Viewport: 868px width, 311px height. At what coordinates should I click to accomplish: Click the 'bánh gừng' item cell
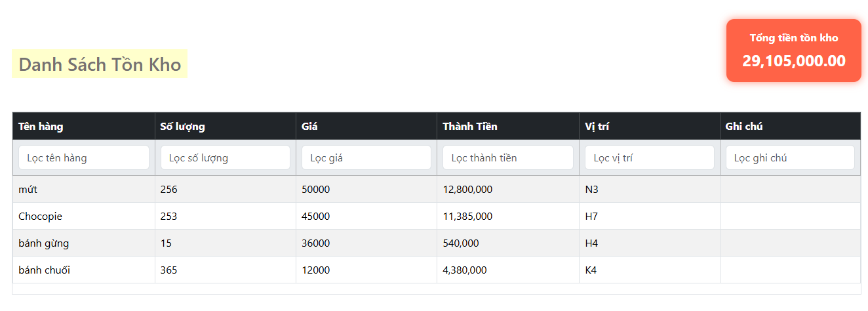pos(43,243)
